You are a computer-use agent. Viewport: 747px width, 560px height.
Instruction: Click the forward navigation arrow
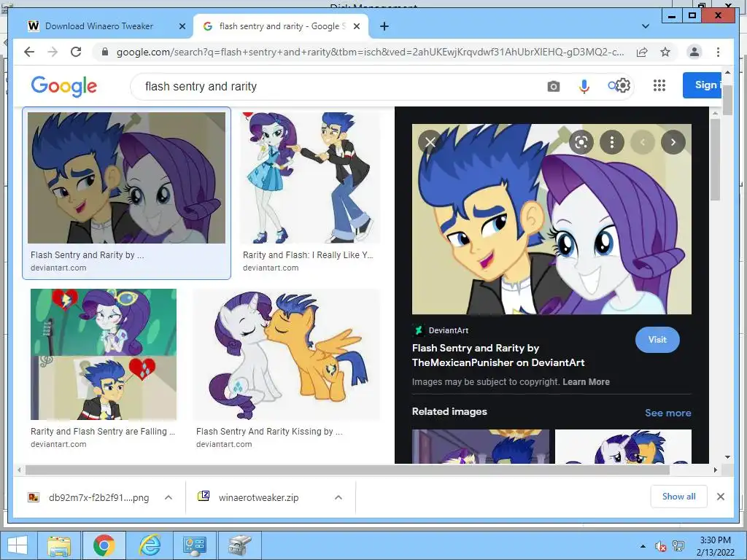coord(53,52)
